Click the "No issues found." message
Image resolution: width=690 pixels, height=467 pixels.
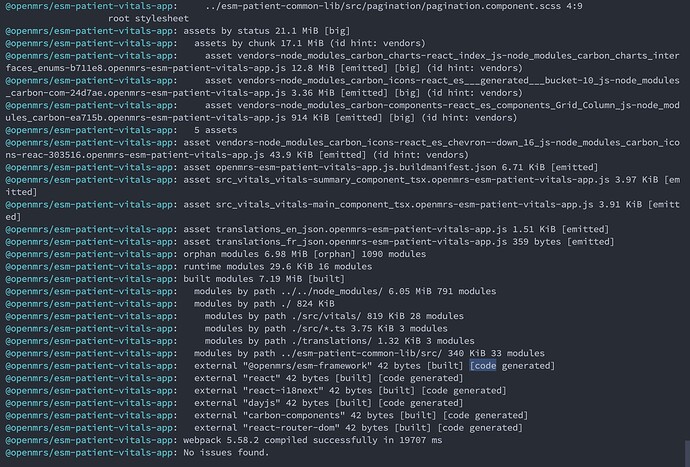[x=226, y=452]
